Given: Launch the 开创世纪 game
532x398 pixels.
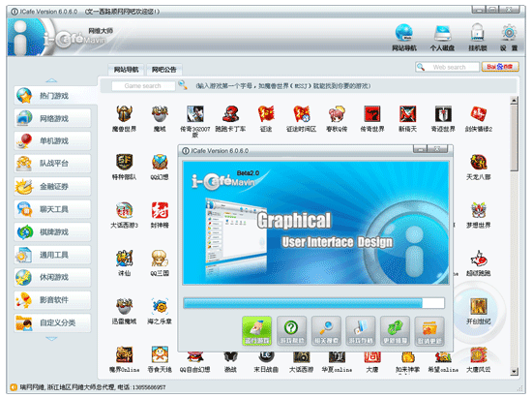Looking at the screenshot, I should (479, 306).
